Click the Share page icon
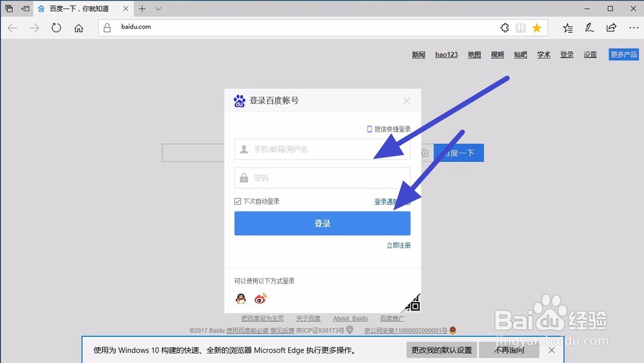This screenshot has width=644, height=363. [612, 28]
